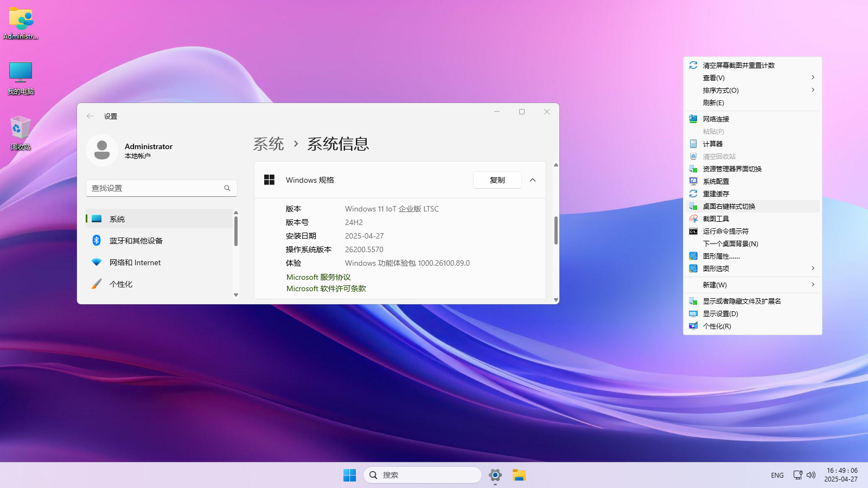Expand the 图形选项 submenu arrow
868x488 pixels.
click(813, 268)
